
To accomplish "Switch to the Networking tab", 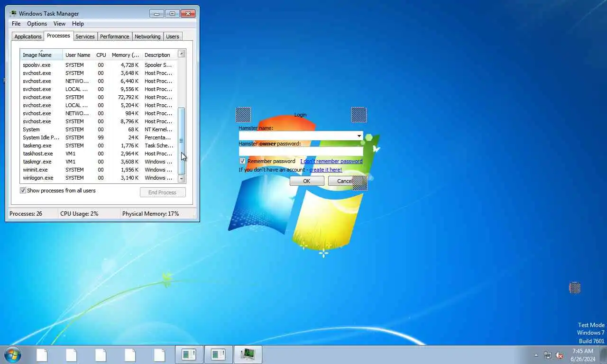I will [147, 36].
